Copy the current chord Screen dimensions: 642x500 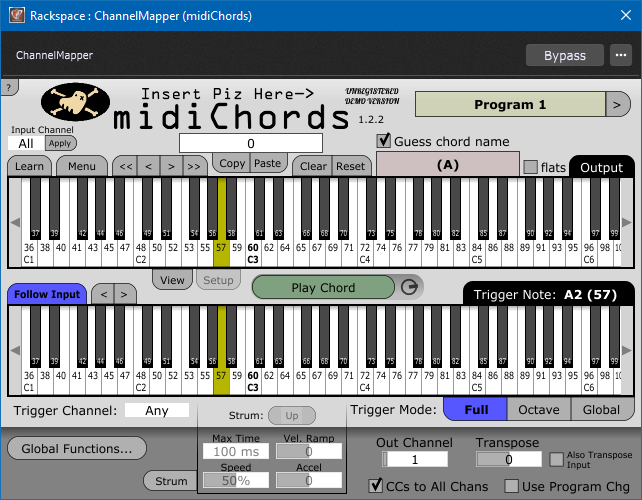pyautogui.click(x=232, y=163)
